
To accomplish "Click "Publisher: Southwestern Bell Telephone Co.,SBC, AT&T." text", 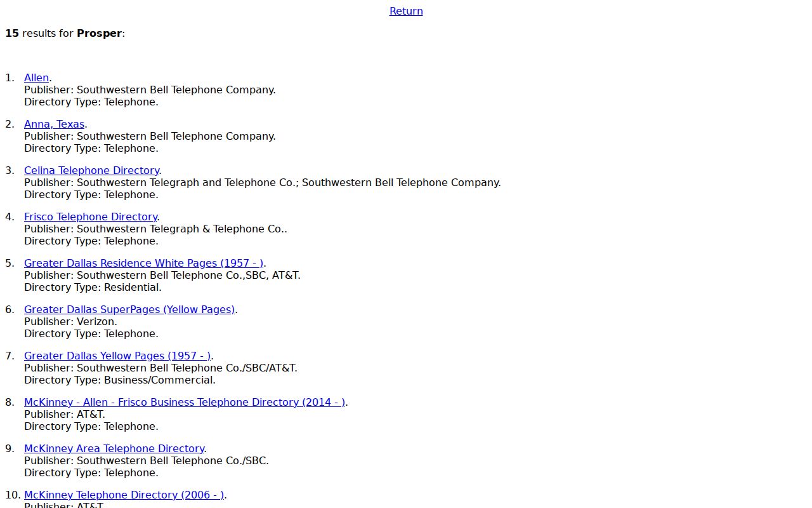I will click(x=162, y=275).
